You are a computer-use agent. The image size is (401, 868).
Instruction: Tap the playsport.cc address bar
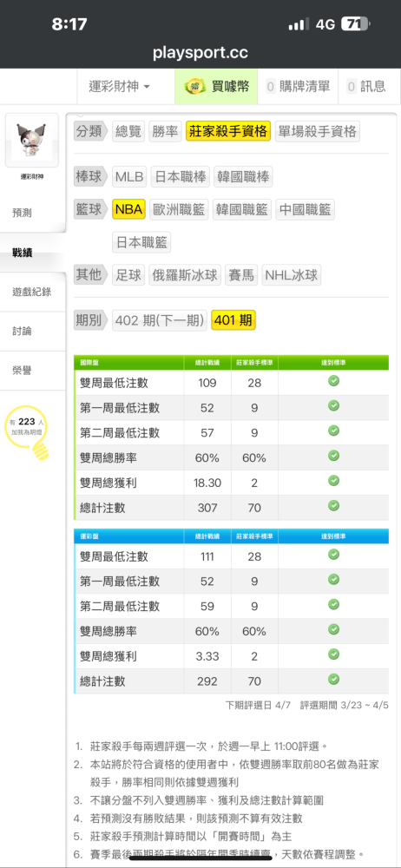(x=200, y=53)
